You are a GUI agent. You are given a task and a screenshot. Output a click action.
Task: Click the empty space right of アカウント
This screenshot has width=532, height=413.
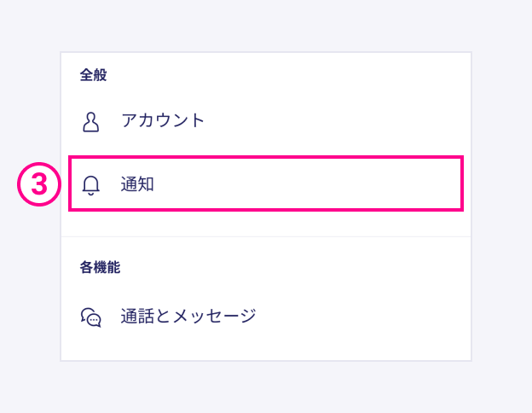[341, 120]
